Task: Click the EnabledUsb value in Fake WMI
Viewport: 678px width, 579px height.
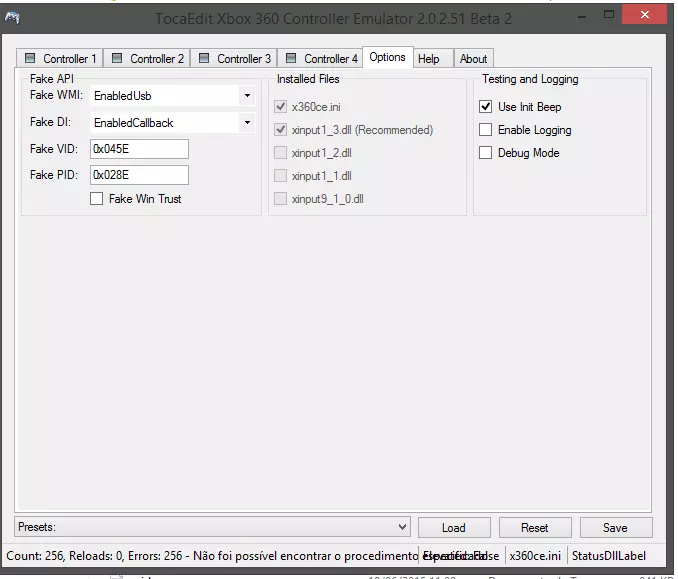Action: pos(123,96)
